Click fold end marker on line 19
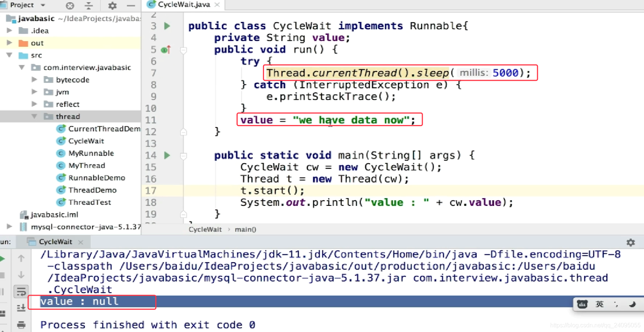644x332 pixels. tap(184, 214)
